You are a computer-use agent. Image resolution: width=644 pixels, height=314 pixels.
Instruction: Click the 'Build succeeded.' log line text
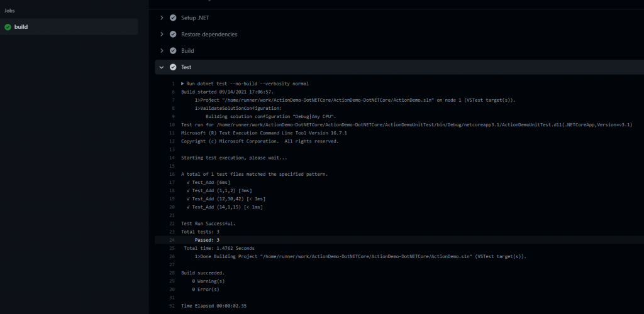point(203,273)
